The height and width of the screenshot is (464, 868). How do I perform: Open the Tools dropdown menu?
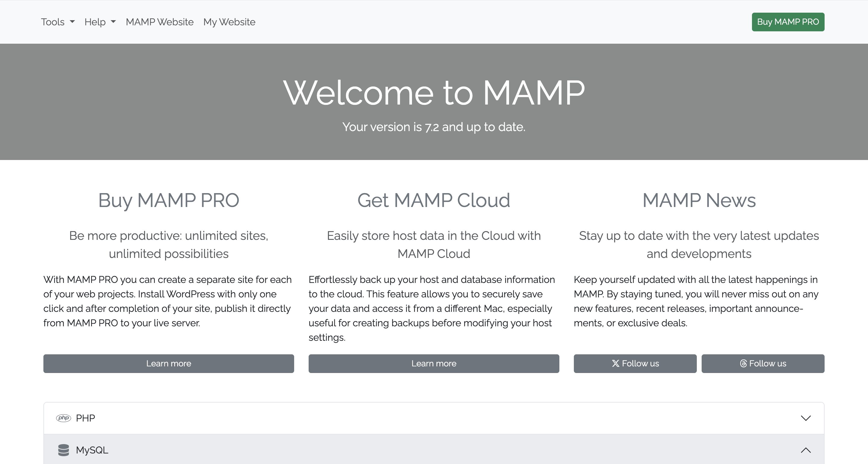58,22
